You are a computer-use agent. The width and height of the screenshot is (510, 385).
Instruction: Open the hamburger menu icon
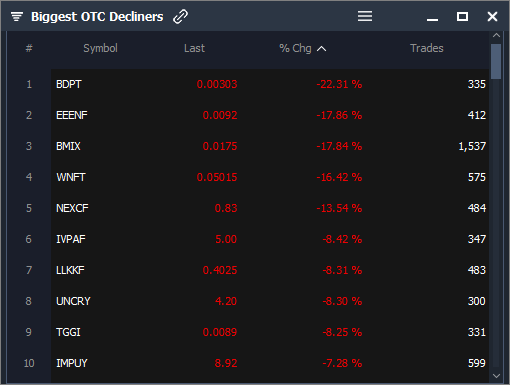tap(365, 16)
